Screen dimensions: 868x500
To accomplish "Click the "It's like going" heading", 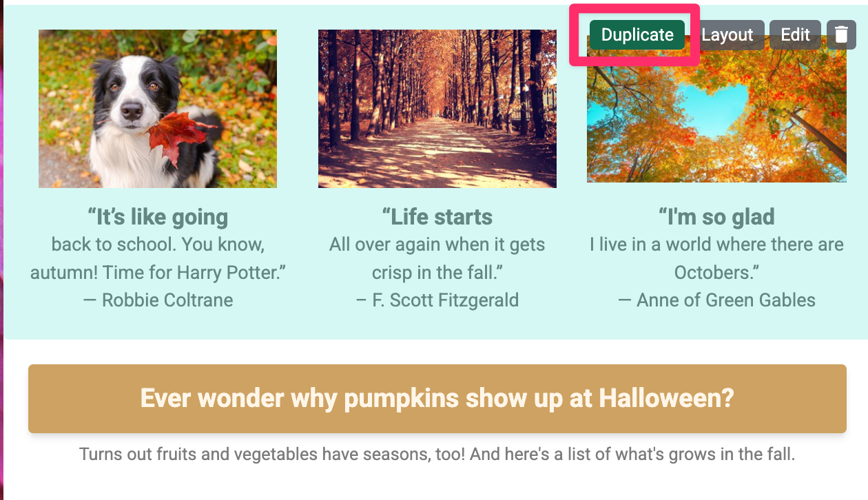I will 158,217.
